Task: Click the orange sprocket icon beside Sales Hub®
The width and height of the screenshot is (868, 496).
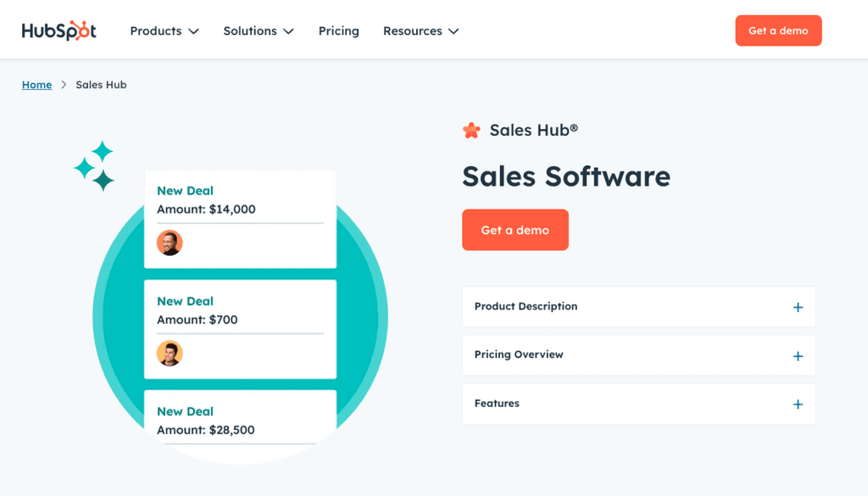Action: pos(470,130)
